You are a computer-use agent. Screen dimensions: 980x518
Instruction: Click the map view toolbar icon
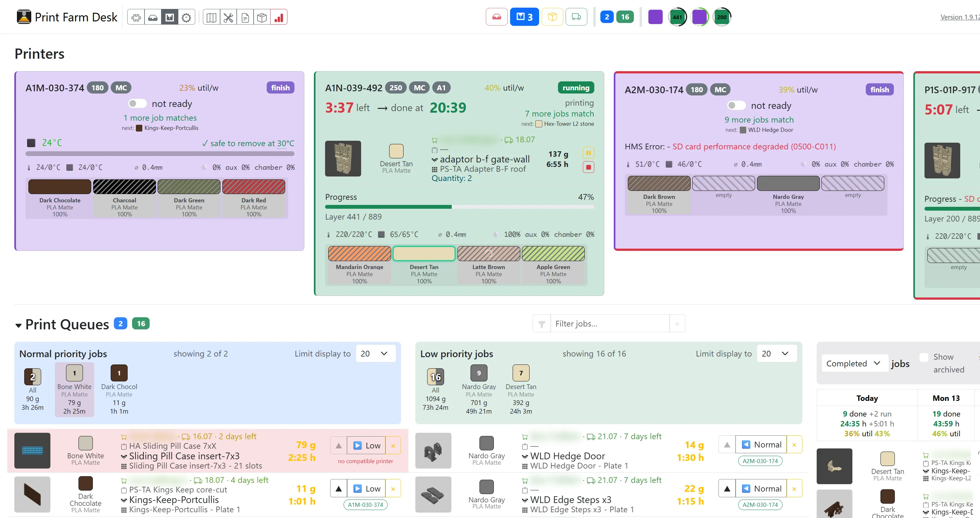click(x=212, y=17)
